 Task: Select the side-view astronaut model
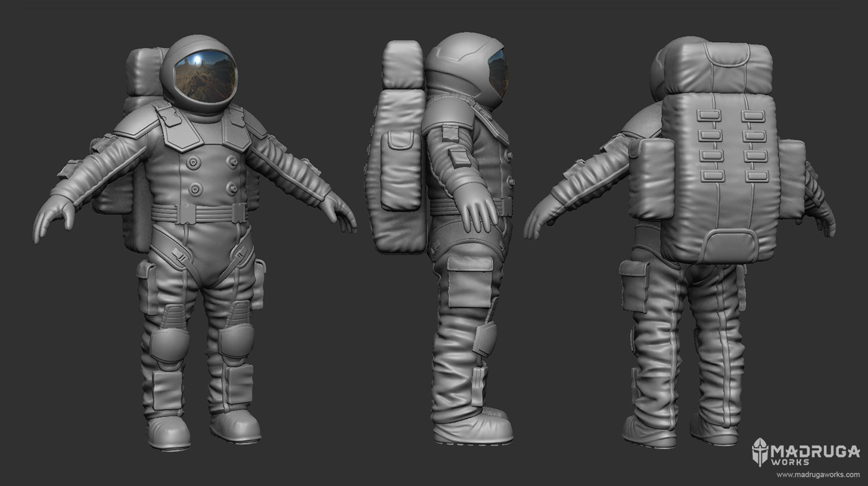point(440,239)
